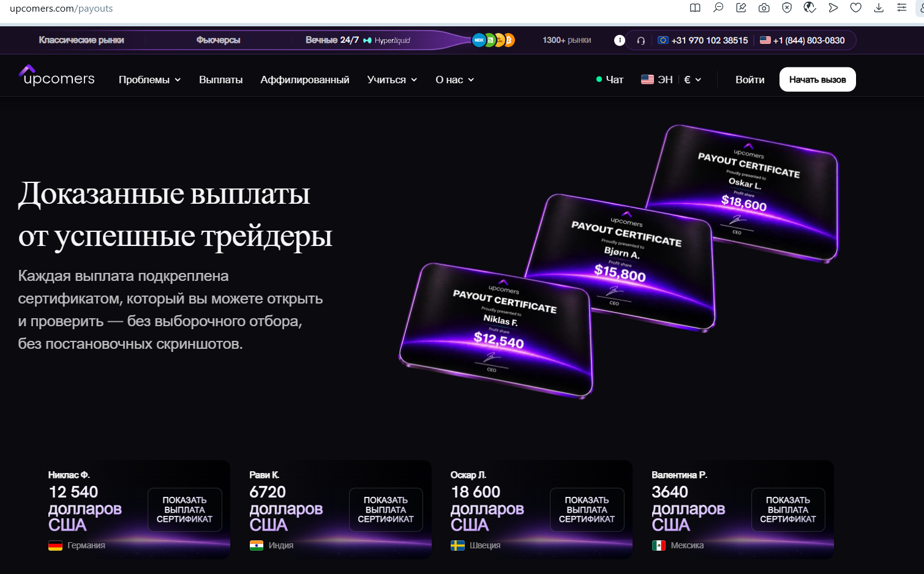Expand the Учиться dropdown menu

point(393,80)
